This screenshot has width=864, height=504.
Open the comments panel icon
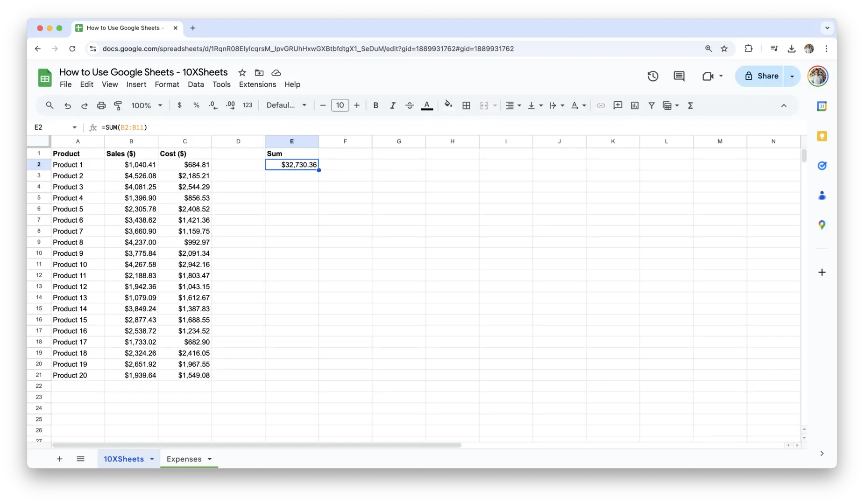click(679, 76)
